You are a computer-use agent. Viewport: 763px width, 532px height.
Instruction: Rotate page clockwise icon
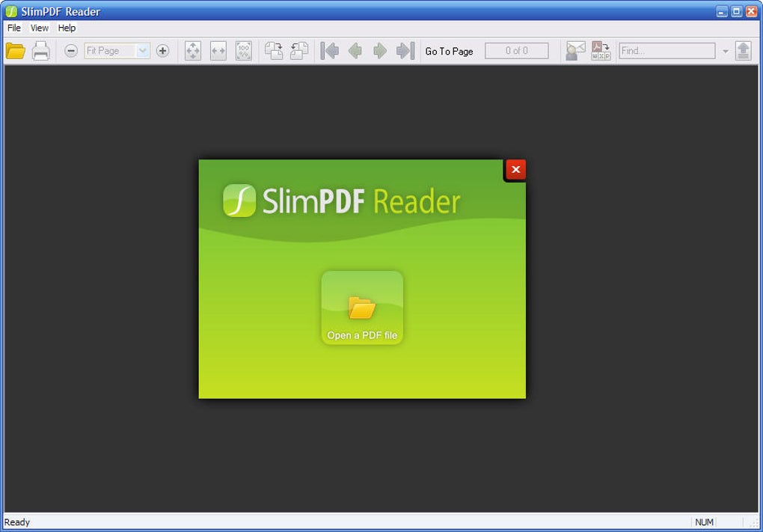tap(274, 51)
